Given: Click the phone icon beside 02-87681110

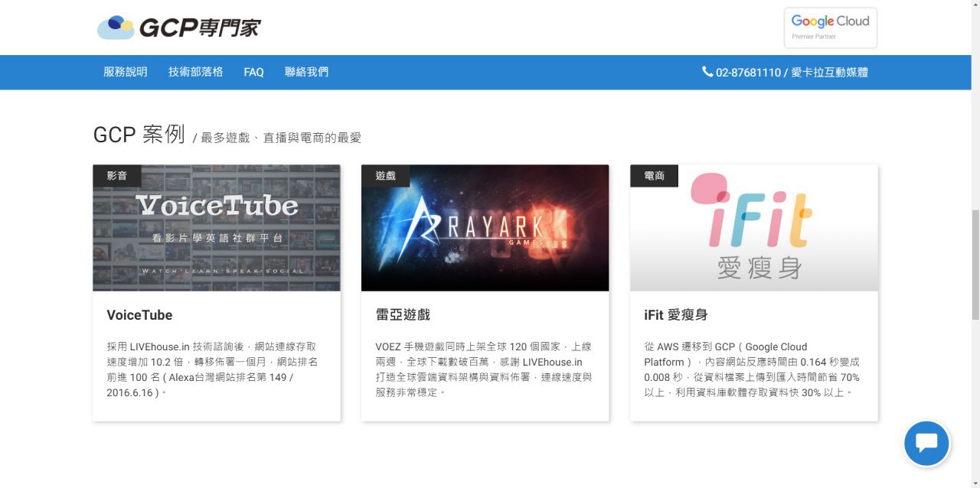Looking at the screenshot, I should tap(707, 72).
